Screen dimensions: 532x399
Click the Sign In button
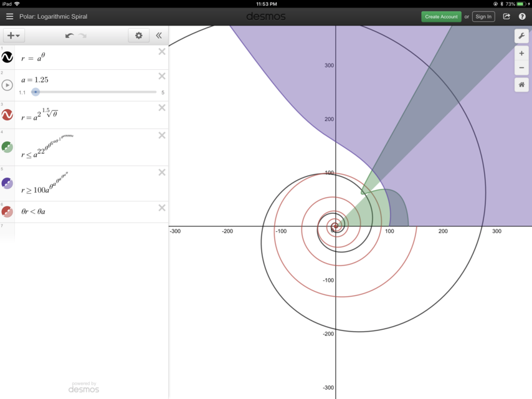[x=483, y=17]
